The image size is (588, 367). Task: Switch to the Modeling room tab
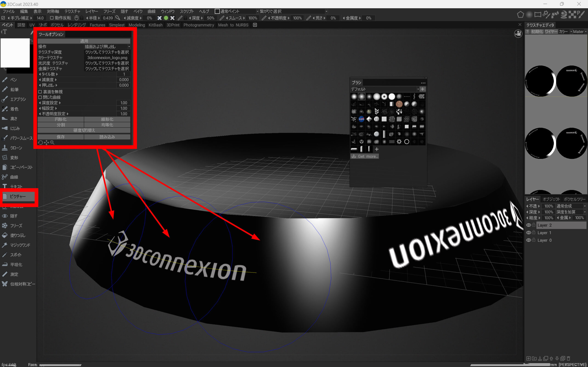tap(137, 25)
